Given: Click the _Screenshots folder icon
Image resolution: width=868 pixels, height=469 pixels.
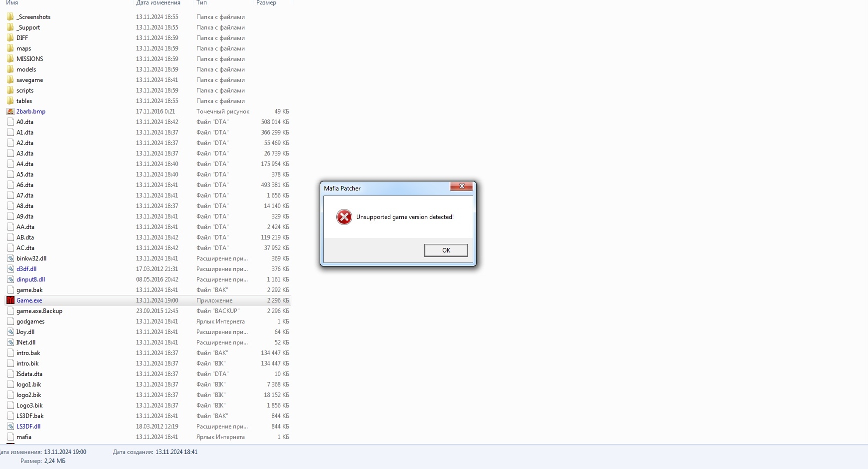Looking at the screenshot, I should click(10, 17).
